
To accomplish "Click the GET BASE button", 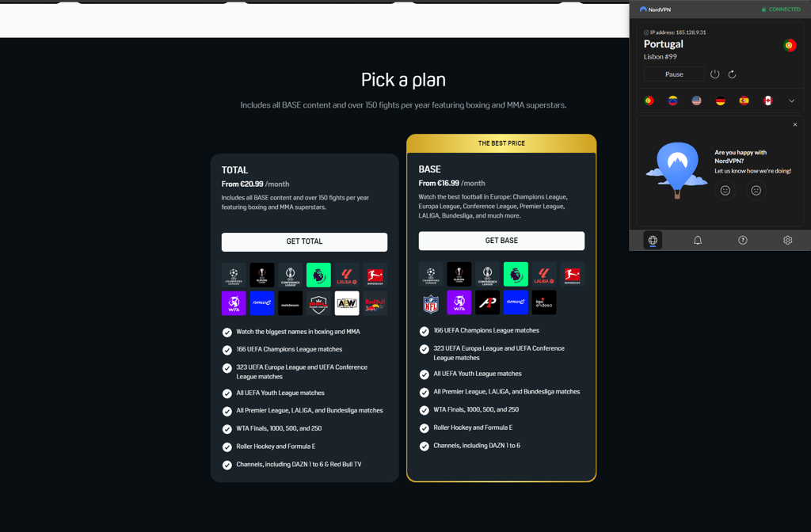I will tap(501, 241).
